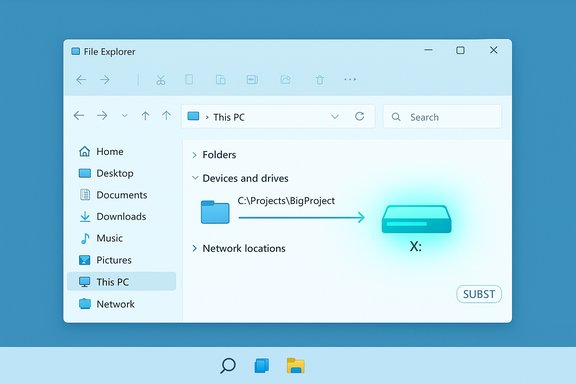Viewport: 576px width, 384px height.
Task: Open the address bar history dropdown
Action: [335, 117]
